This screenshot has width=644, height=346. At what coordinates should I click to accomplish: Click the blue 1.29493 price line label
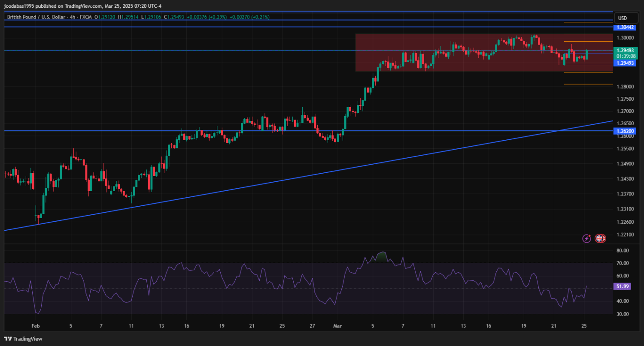pos(625,63)
